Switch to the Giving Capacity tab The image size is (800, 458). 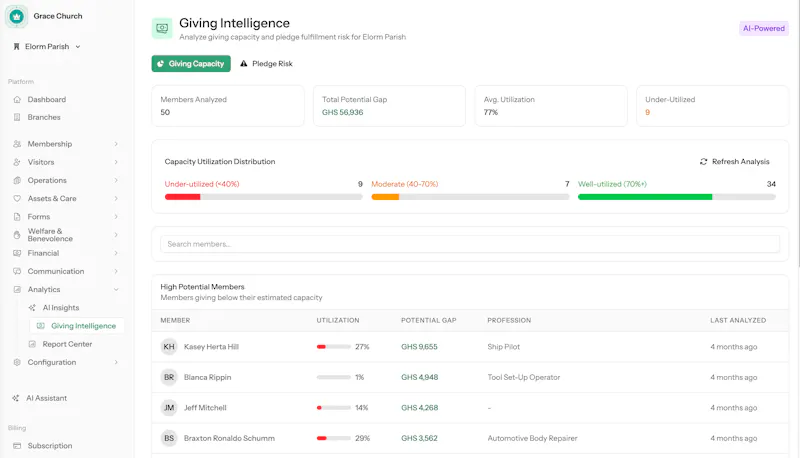coord(191,64)
